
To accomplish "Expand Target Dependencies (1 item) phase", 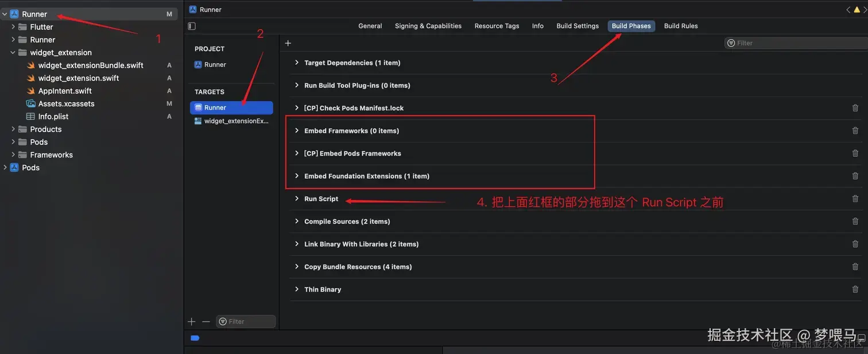I will click(297, 63).
